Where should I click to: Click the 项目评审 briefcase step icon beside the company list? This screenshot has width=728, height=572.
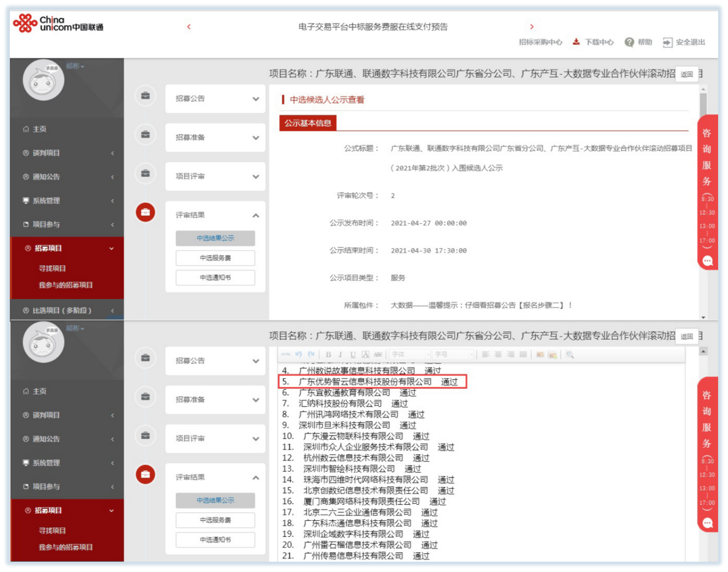pos(146,436)
